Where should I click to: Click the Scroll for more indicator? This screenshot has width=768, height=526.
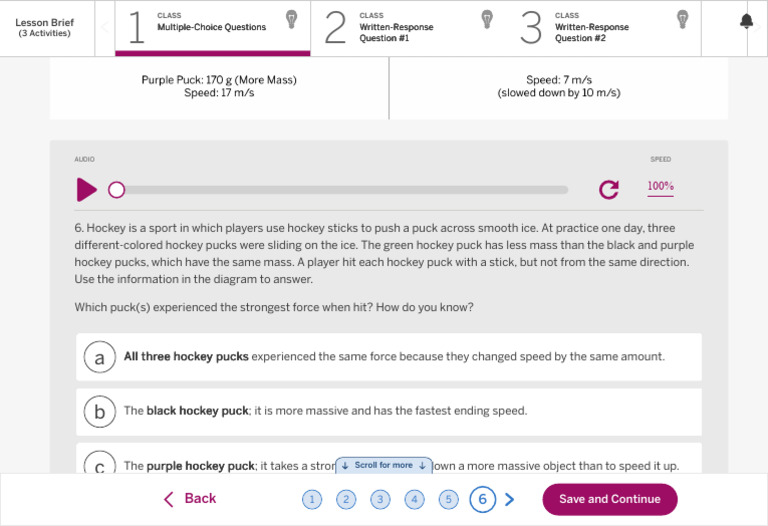pyautogui.click(x=384, y=465)
